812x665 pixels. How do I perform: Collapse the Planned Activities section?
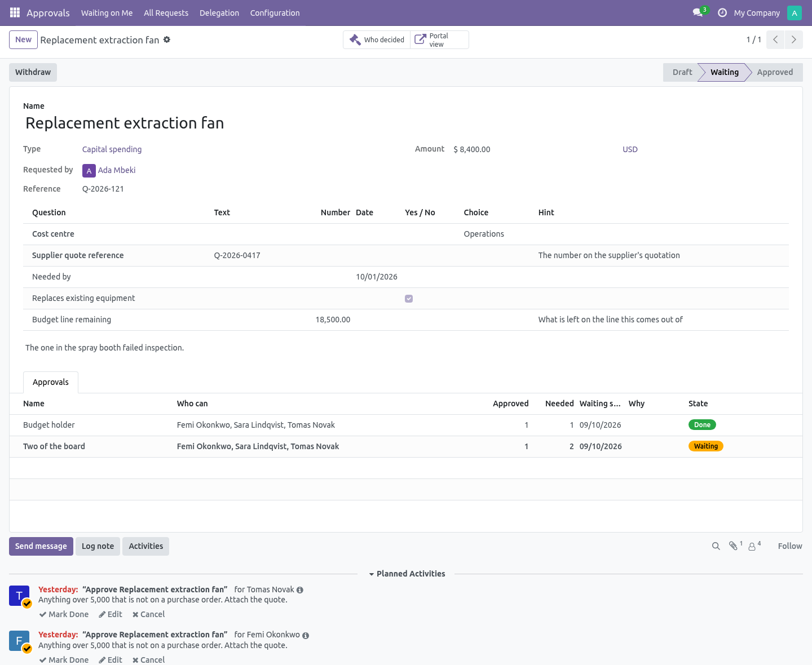(407, 574)
